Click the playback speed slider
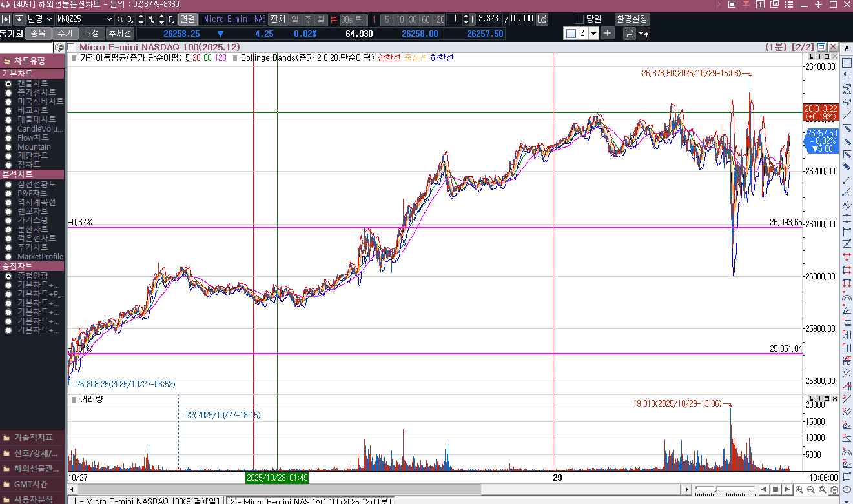853x504 pixels. (725, 489)
